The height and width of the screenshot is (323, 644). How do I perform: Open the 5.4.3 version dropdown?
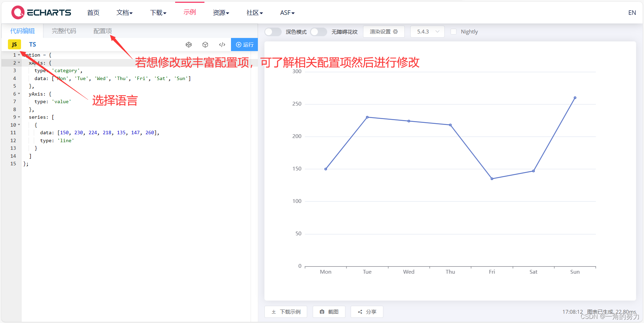pos(427,31)
